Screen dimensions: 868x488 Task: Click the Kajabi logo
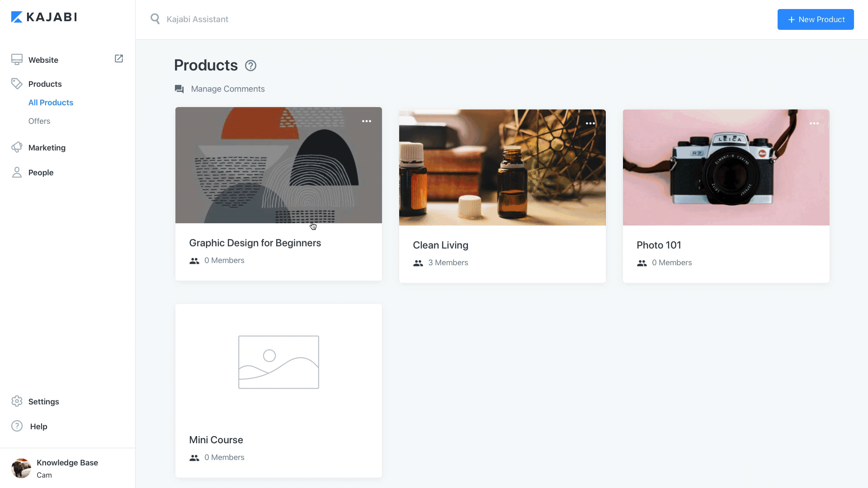coord(44,17)
